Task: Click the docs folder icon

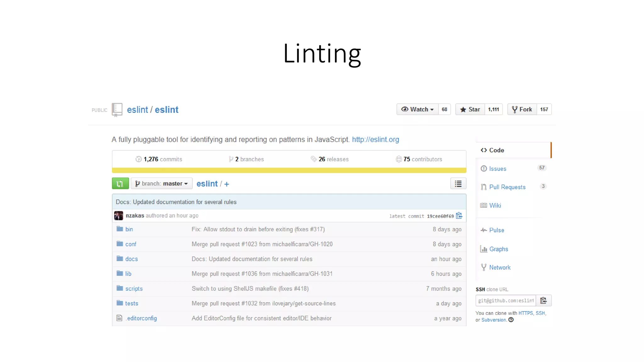Action: 119,258
